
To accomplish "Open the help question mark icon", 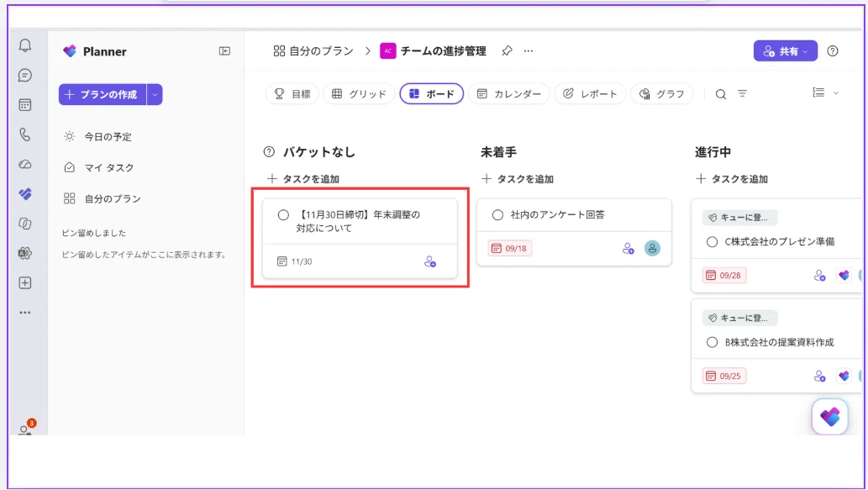I will [x=833, y=51].
